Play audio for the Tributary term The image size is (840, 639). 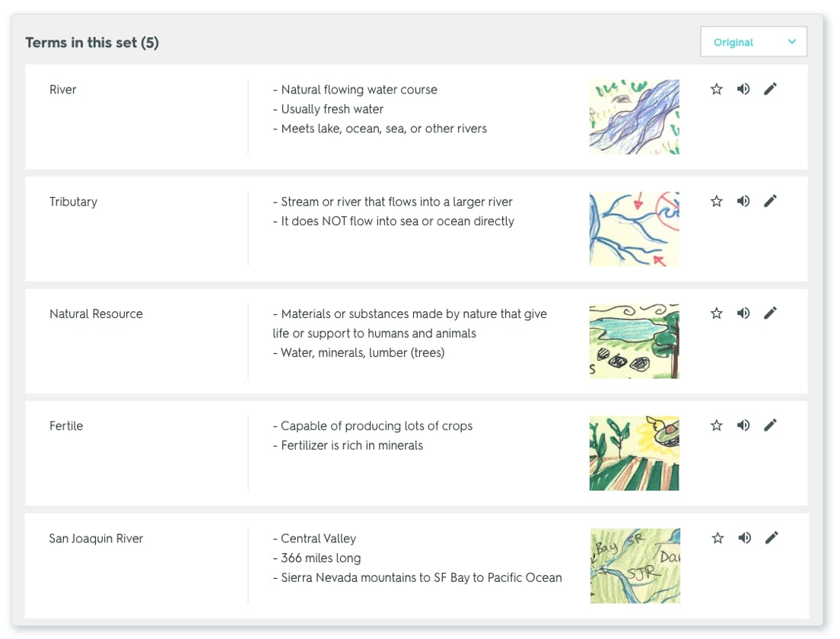tap(743, 200)
